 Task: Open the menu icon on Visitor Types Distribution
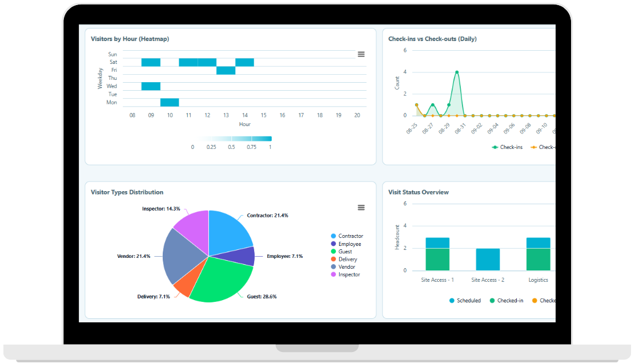(x=361, y=208)
